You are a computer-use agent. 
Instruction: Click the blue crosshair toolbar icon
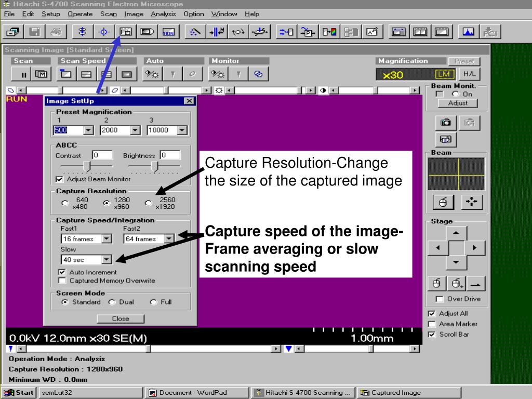point(104,32)
